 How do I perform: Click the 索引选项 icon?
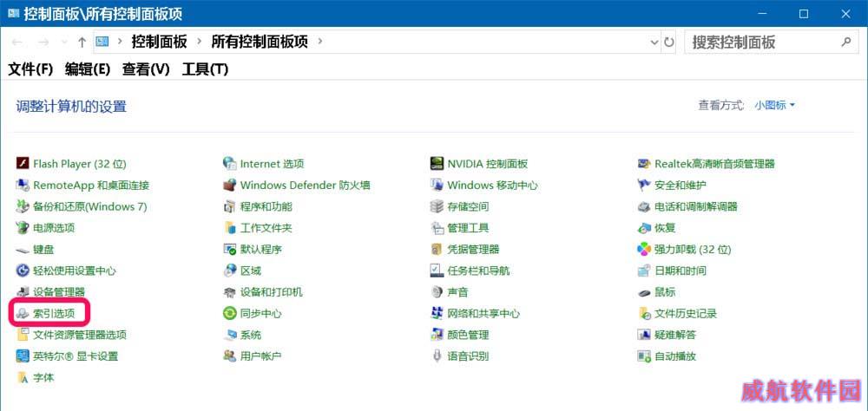[x=23, y=313]
